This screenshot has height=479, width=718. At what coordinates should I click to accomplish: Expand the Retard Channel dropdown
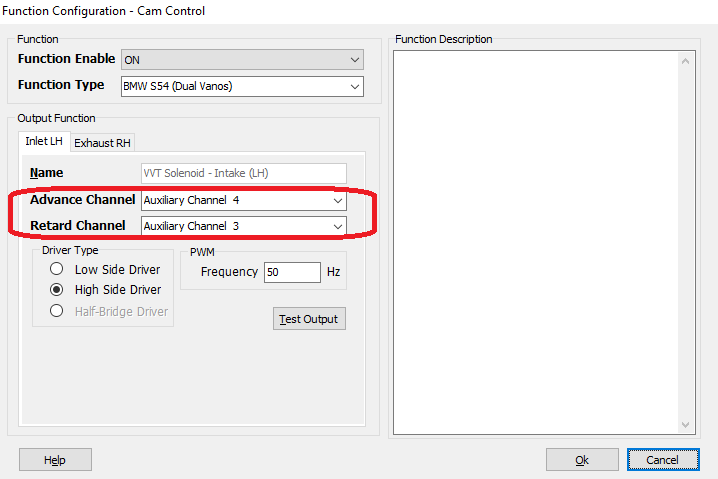pyautogui.click(x=243, y=226)
